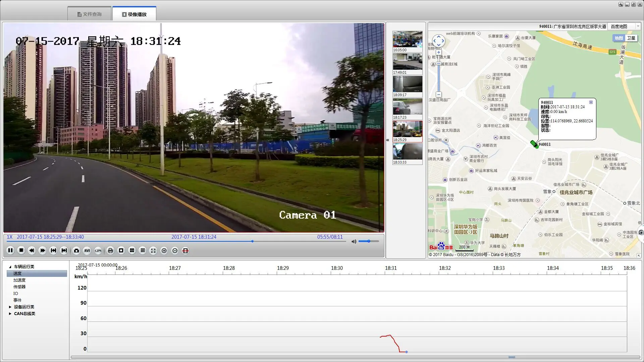
Task: Click the GPS export icon
Action: [98, 251]
